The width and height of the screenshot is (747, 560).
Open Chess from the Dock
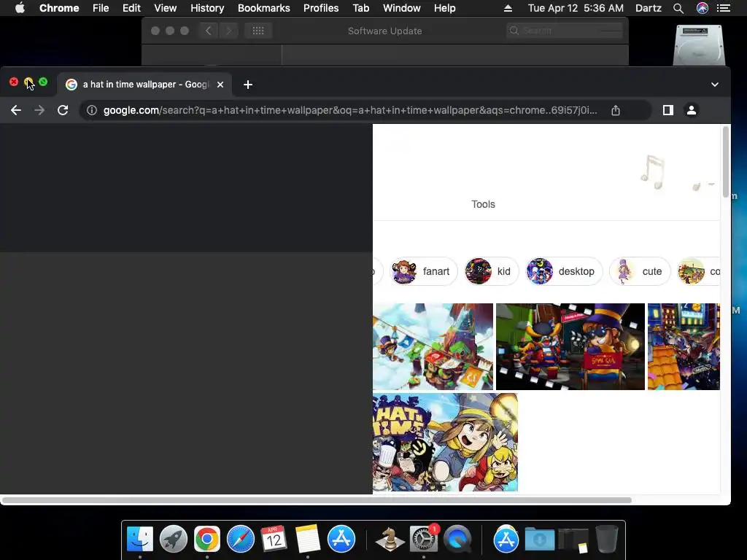pos(390,539)
